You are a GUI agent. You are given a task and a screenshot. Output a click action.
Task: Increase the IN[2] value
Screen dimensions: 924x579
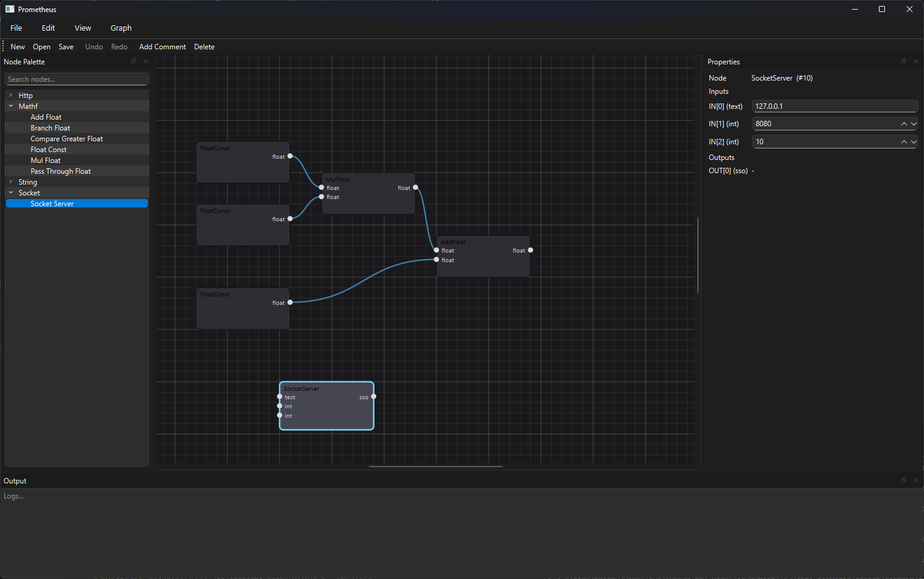[x=904, y=142]
